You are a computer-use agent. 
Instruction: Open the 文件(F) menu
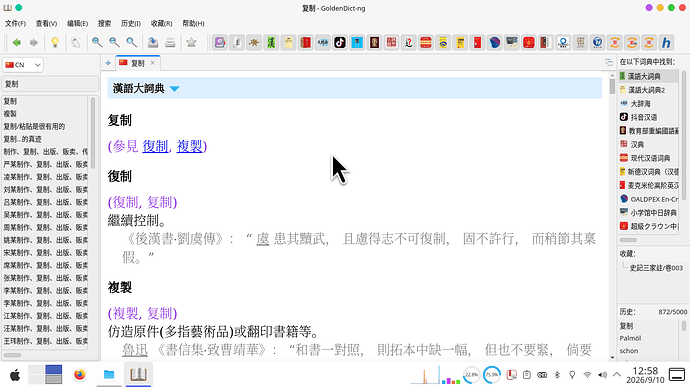coord(15,23)
